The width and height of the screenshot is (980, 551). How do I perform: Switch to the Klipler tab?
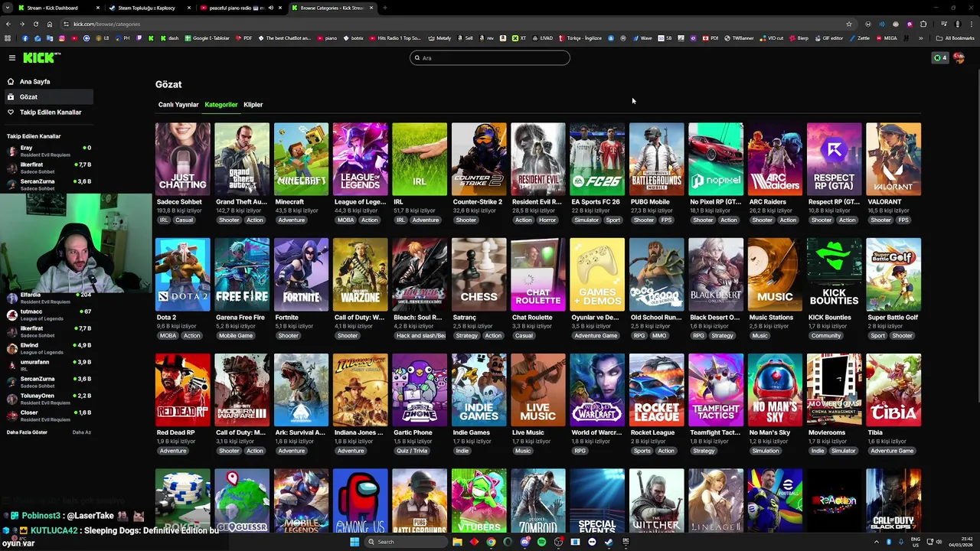tap(253, 104)
